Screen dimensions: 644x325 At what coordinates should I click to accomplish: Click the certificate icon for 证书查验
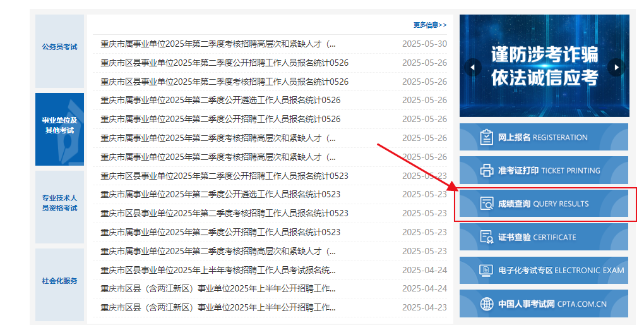click(486, 237)
